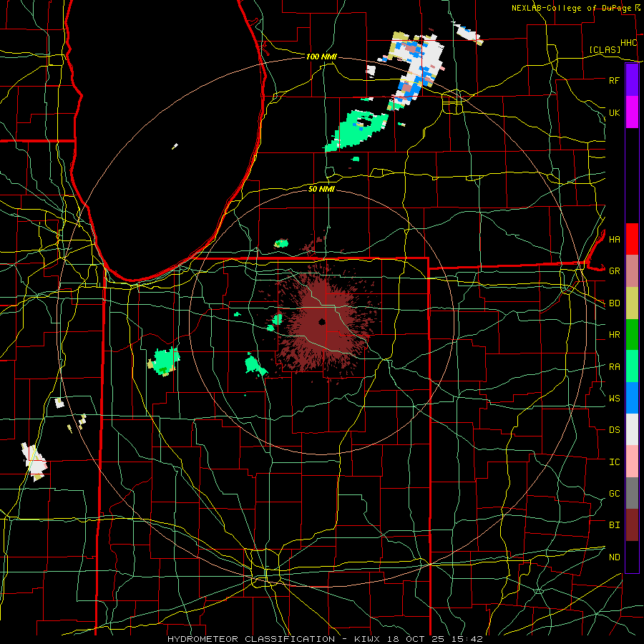Click the magenta UK legend color block

tap(632, 112)
